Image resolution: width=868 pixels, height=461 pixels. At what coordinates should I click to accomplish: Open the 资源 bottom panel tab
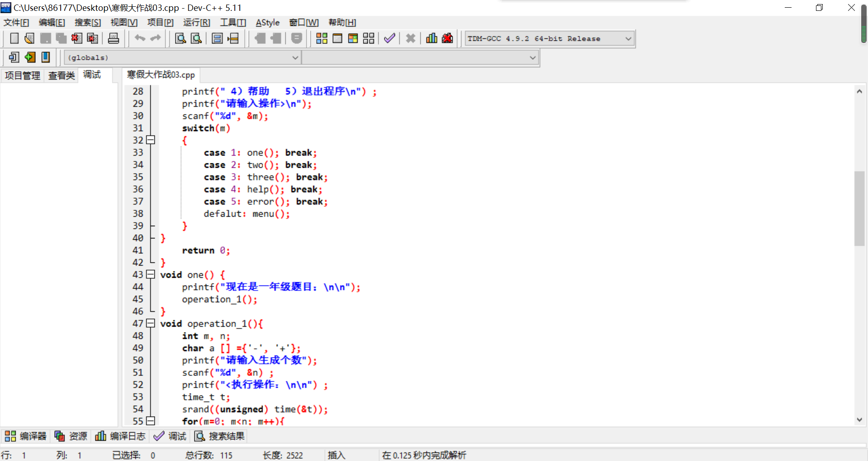[71, 436]
